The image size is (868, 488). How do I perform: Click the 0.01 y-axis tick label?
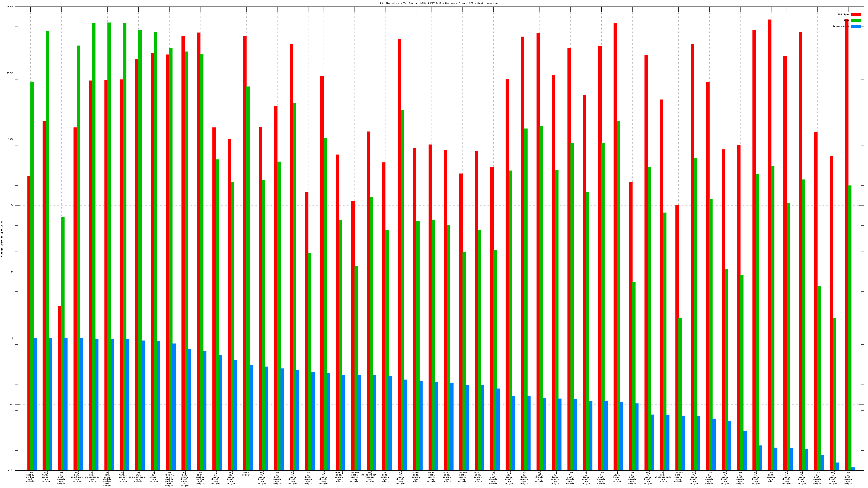click(x=11, y=470)
